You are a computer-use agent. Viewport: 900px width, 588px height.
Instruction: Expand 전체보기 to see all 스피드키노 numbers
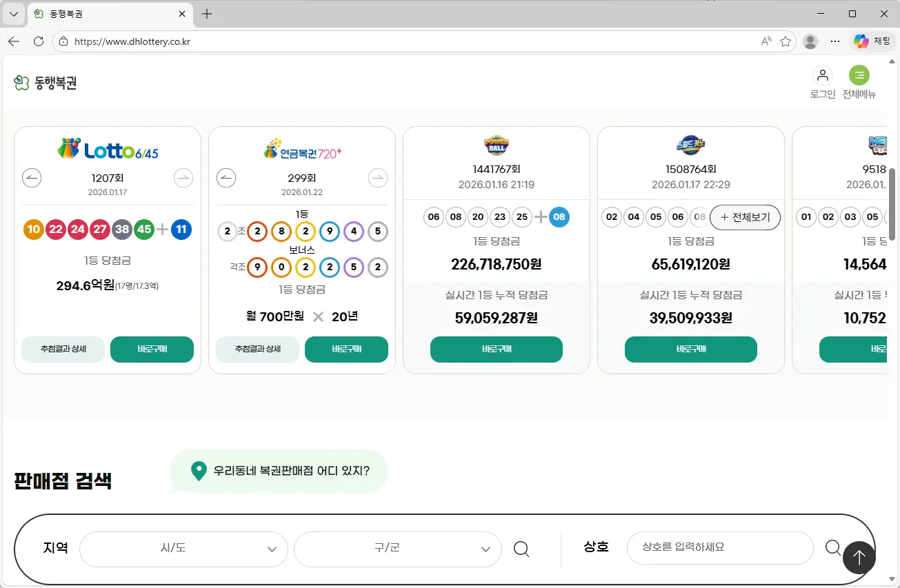point(745,217)
